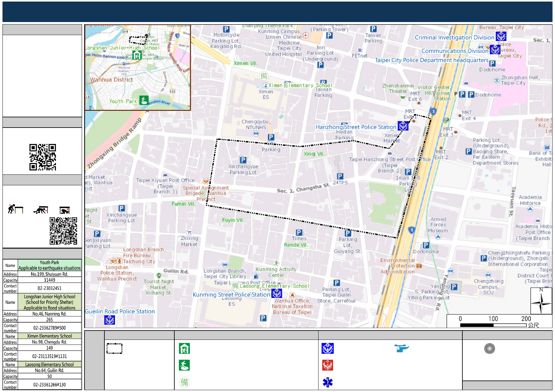Select address 'No.199, Shuiyuan Rd.'
This screenshot has height=392, width=555.
(x=49, y=274)
